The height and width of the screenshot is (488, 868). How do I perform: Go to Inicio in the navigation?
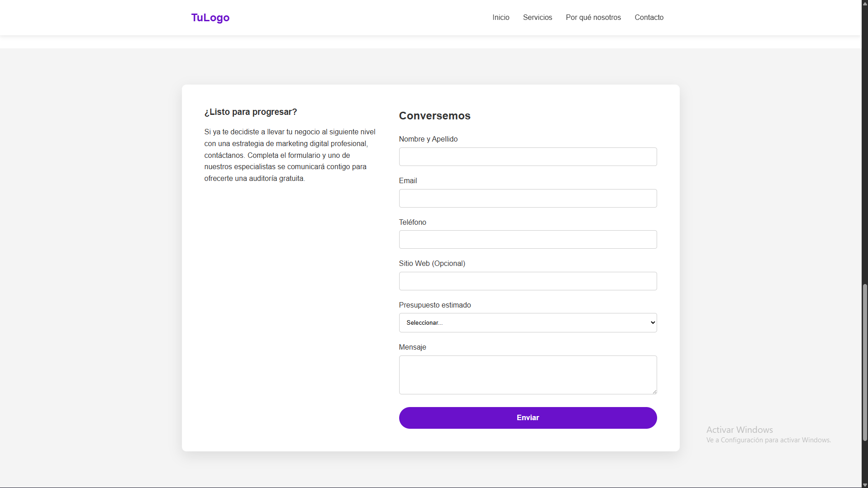tap(501, 18)
